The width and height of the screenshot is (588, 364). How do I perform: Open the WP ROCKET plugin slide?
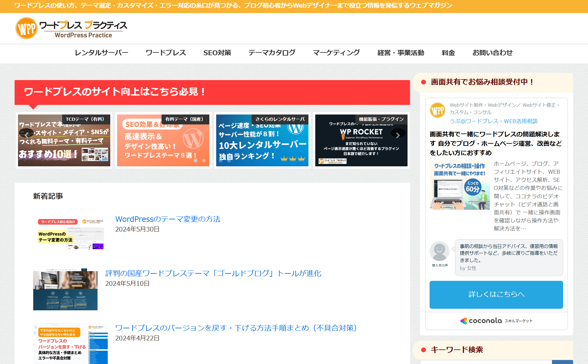[361, 140]
